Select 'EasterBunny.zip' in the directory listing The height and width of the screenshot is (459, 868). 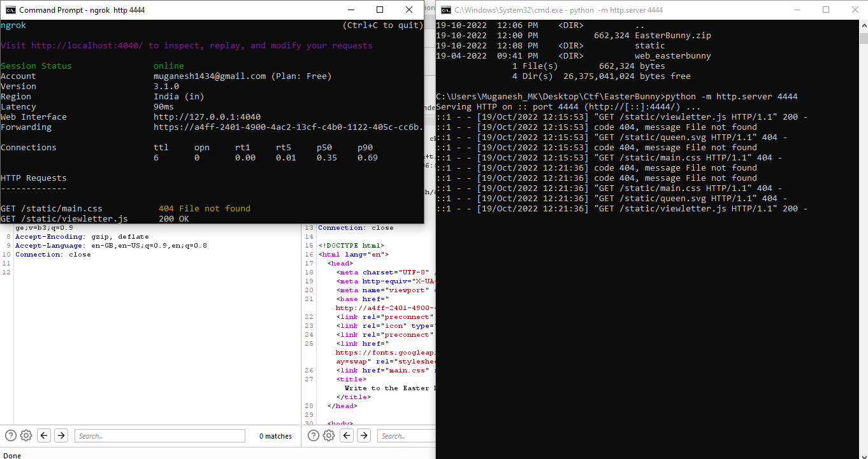[x=673, y=36]
